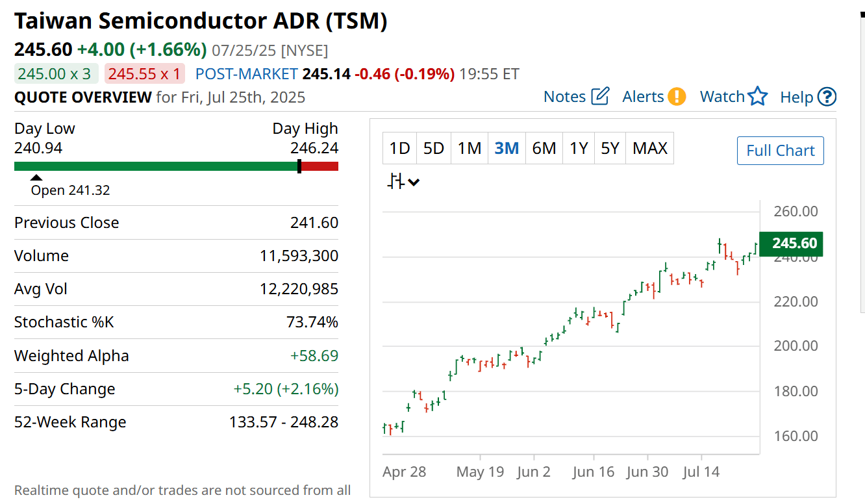This screenshot has height=504, width=865.
Task: Click the Taiwan Semiconductor ADR (TSM) title
Action: 201,21
